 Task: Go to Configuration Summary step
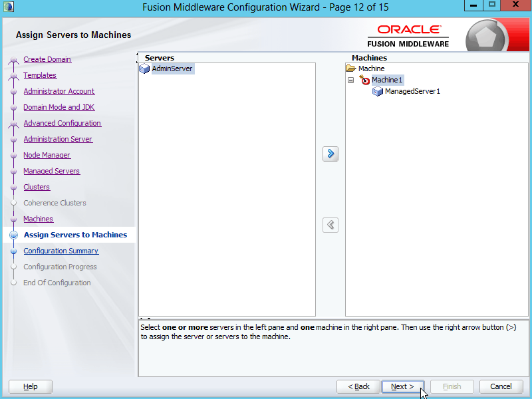click(x=61, y=251)
